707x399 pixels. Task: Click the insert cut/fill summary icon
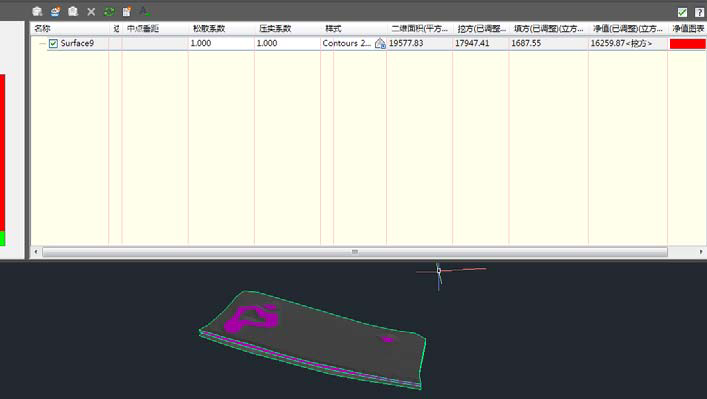144,11
